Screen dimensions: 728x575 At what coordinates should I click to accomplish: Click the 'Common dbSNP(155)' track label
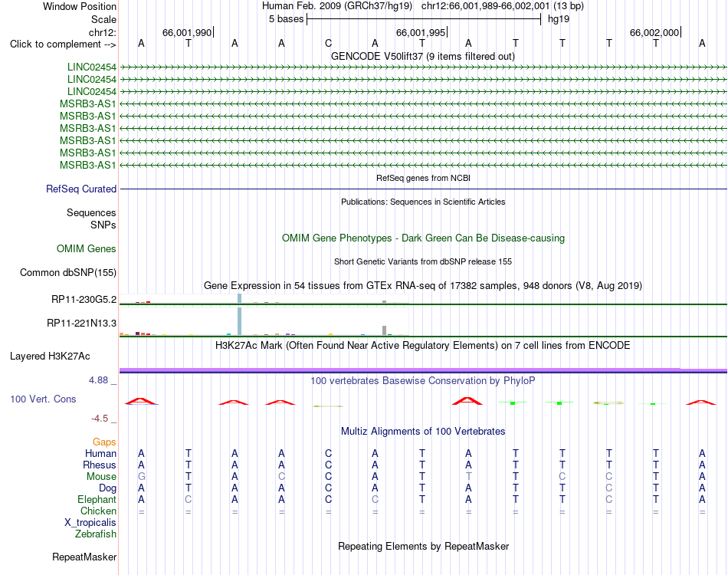[x=67, y=273]
